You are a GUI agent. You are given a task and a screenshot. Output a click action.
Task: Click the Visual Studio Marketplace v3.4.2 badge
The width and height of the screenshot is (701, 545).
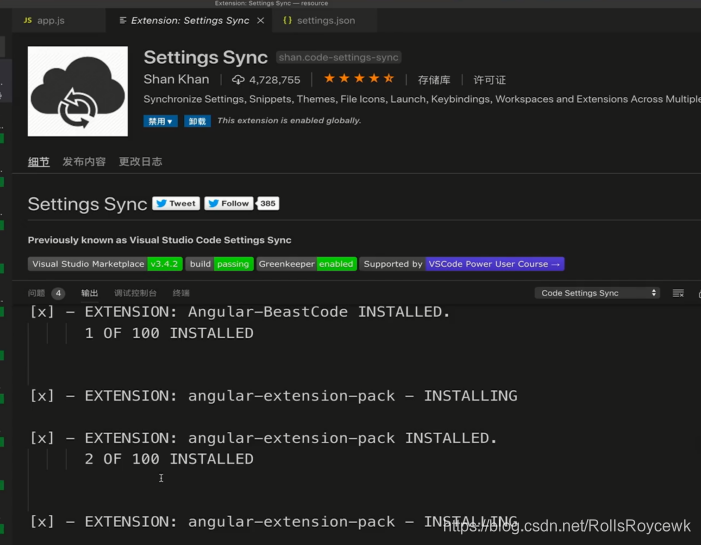(105, 264)
